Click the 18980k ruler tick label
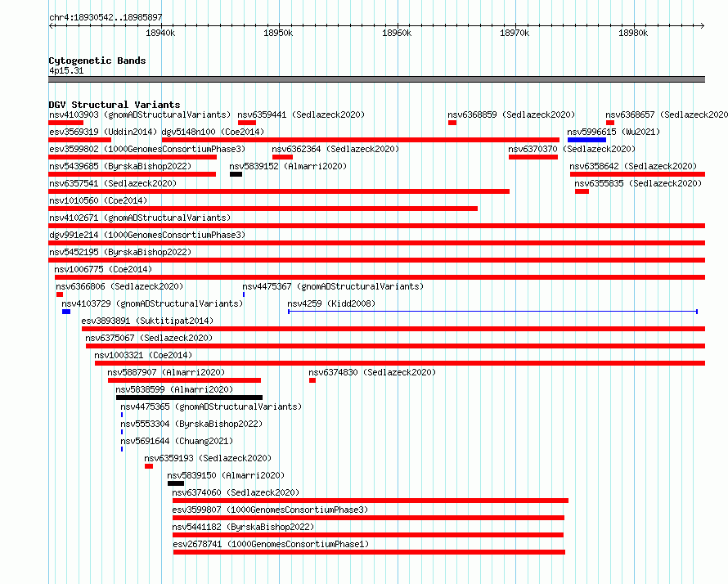 tap(633, 33)
